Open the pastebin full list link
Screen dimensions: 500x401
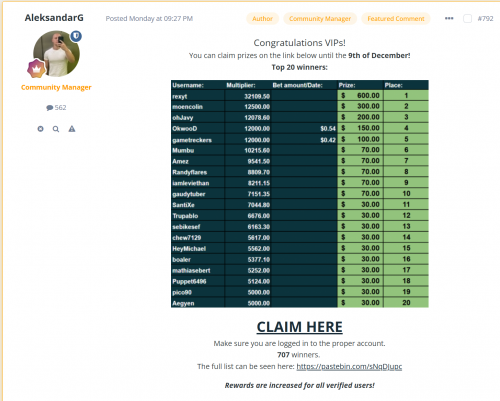[x=349, y=366]
